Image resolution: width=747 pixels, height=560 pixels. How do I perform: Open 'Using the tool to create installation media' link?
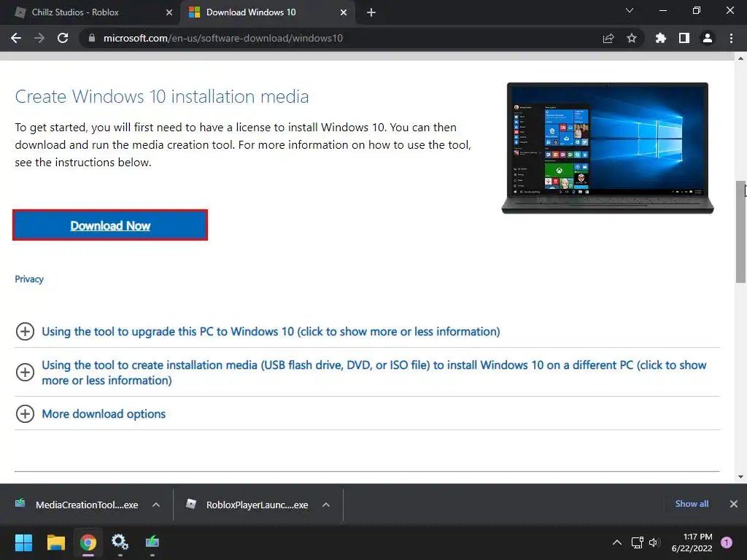[374, 373]
